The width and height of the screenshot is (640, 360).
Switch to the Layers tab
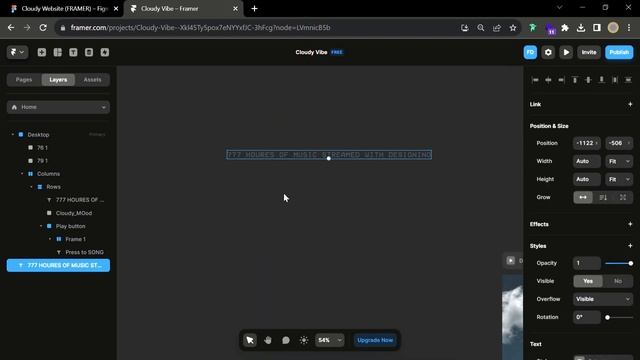click(x=58, y=80)
